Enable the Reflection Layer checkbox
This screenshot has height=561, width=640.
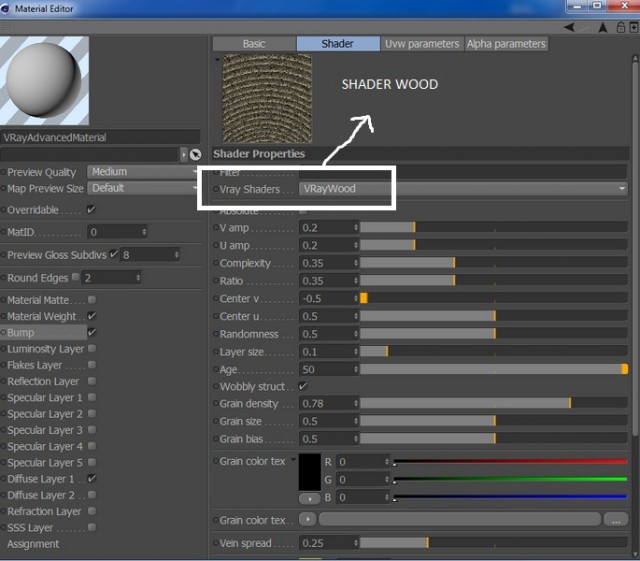tap(92, 381)
